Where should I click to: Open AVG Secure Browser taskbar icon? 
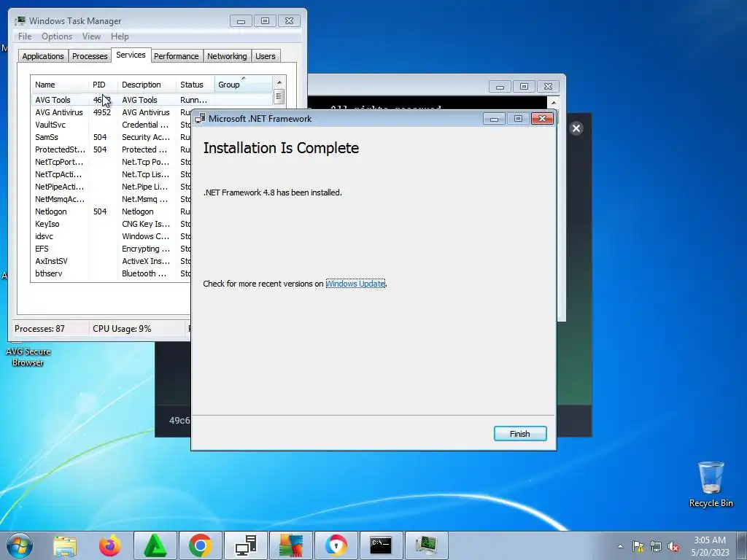point(336,545)
